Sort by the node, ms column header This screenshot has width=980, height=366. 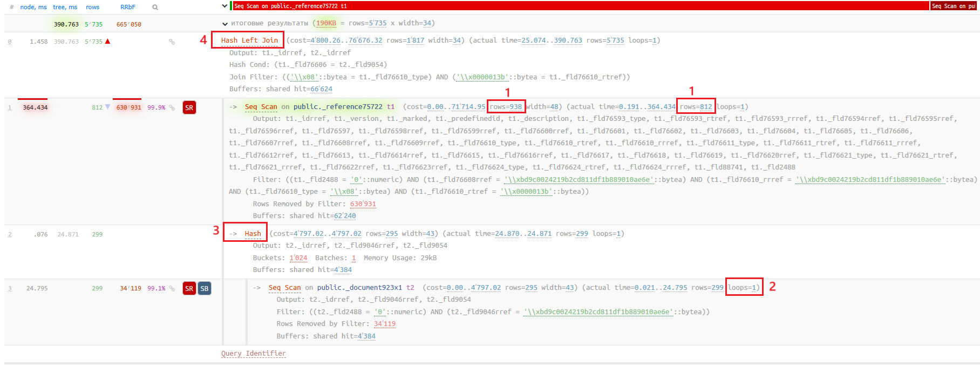[x=33, y=7]
